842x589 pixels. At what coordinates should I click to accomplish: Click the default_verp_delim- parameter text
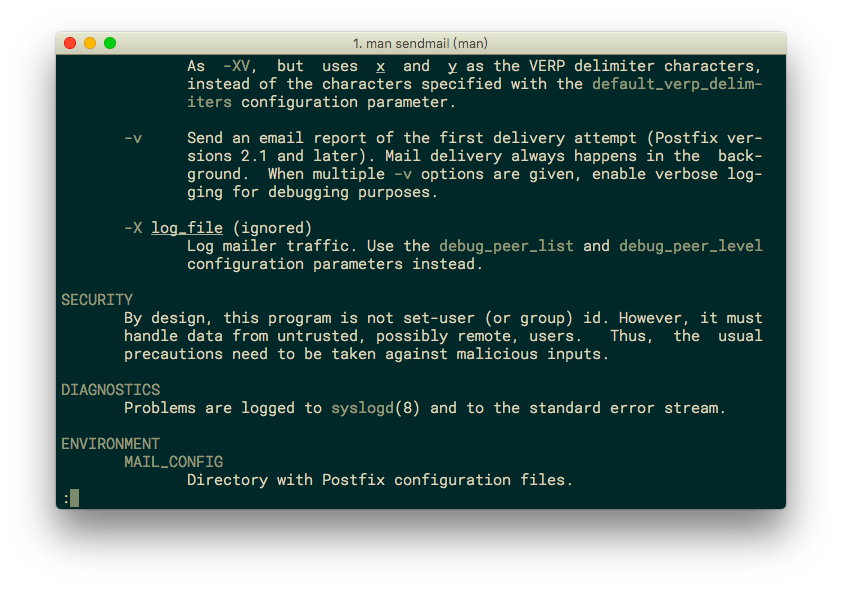[x=677, y=84]
